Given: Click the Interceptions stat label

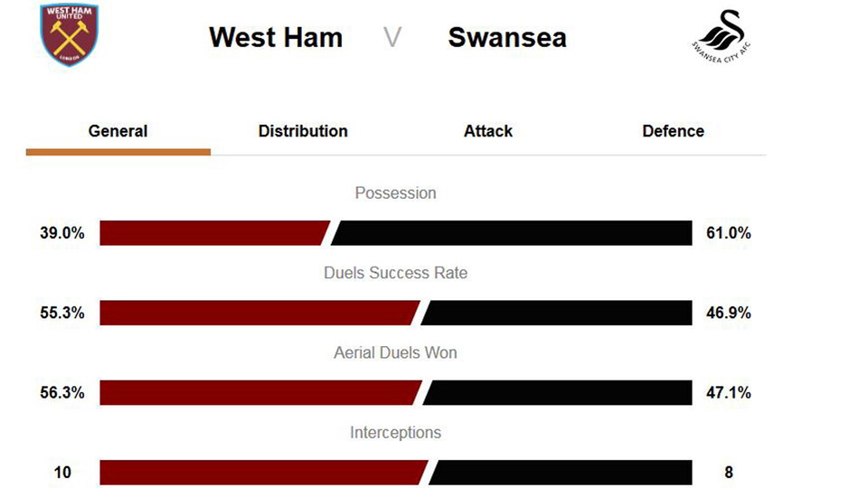Looking at the screenshot, I should tap(395, 433).
